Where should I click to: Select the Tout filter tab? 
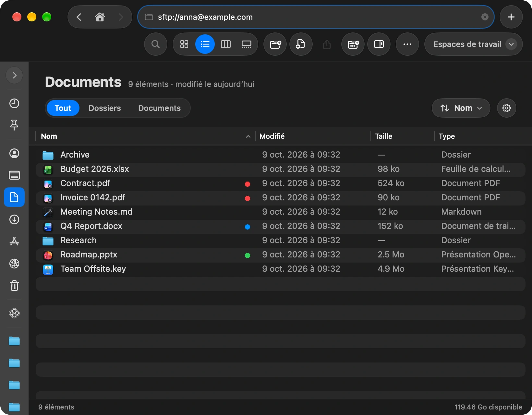(x=63, y=108)
